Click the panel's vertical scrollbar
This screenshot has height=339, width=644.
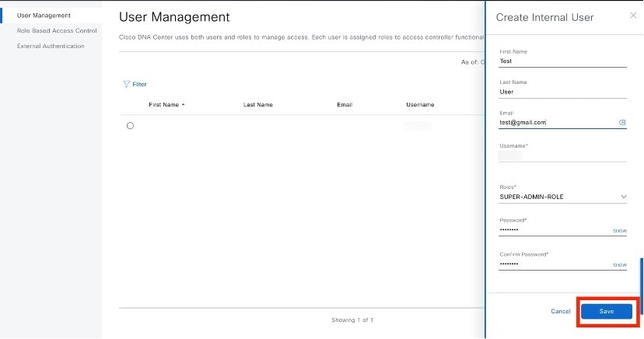coord(641,286)
